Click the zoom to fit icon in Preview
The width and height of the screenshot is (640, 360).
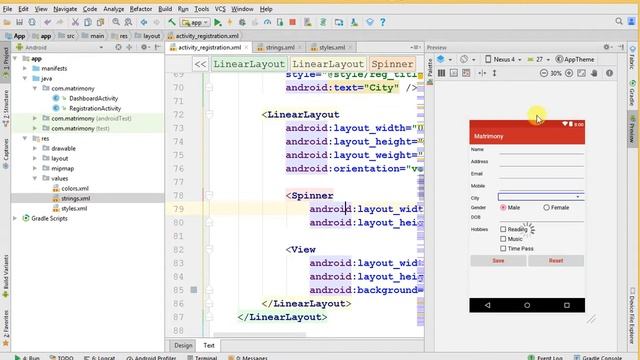582,73
